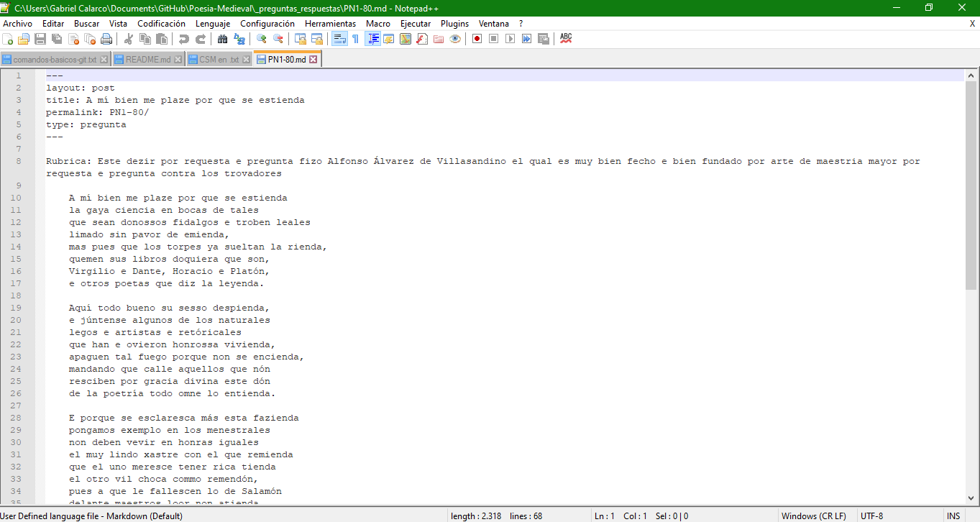The height and width of the screenshot is (522, 980).
Task: Open the Lenguaje menu
Action: [212, 23]
